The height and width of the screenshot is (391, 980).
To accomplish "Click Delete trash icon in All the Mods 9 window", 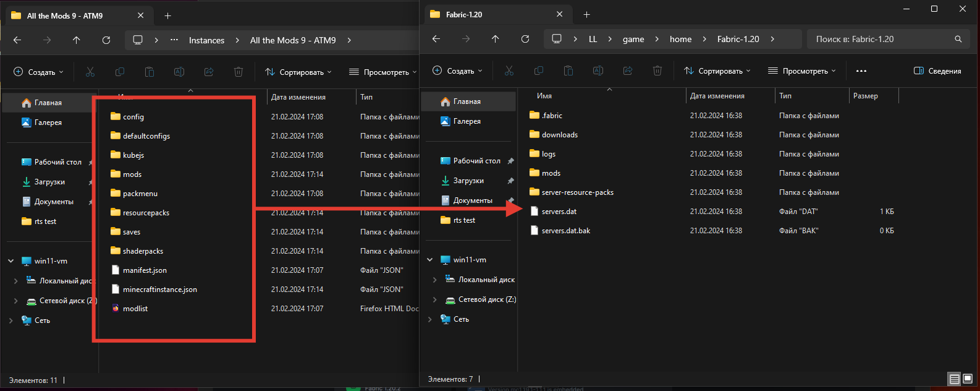I will pos(239,72).
